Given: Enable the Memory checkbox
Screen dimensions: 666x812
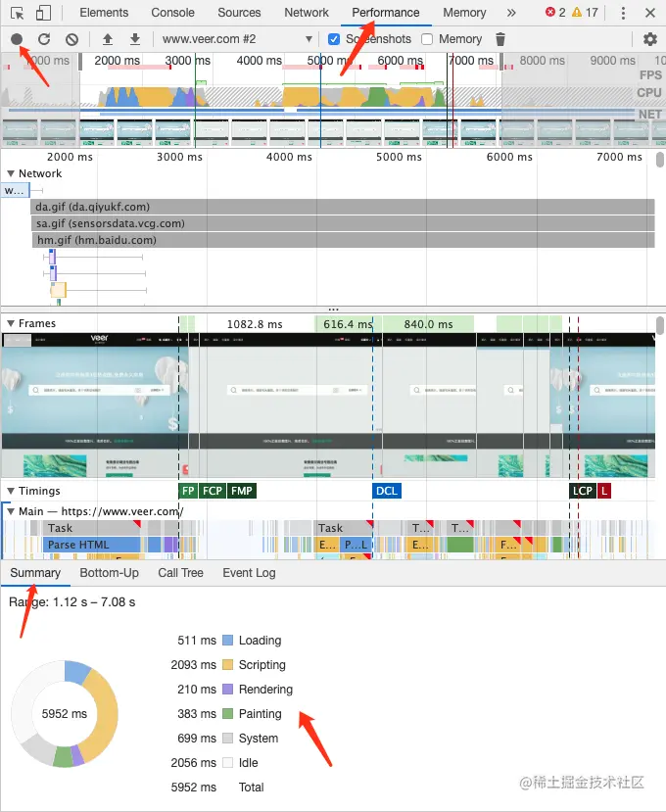Looking at the screenshot, I should (x=427, y=39).
